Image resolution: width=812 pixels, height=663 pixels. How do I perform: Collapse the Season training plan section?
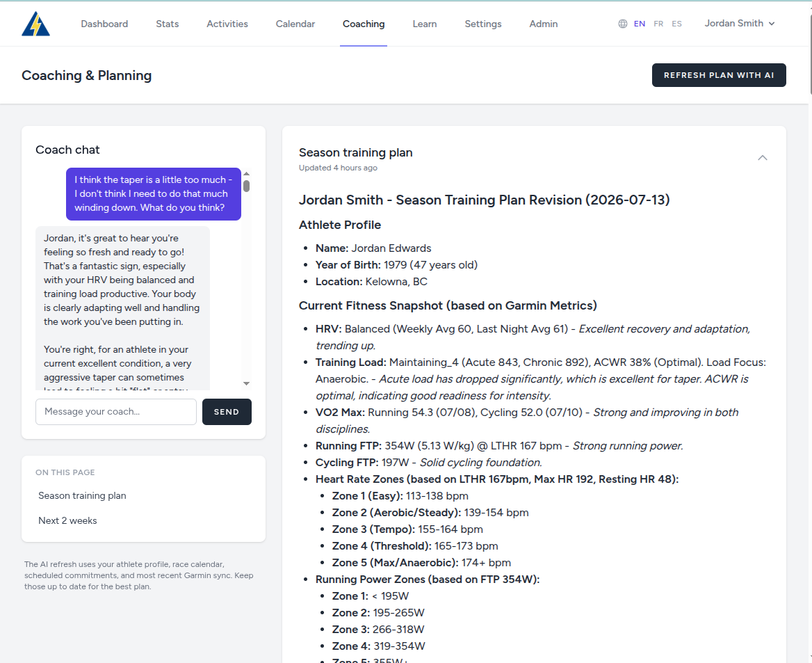tap(762, 158)
